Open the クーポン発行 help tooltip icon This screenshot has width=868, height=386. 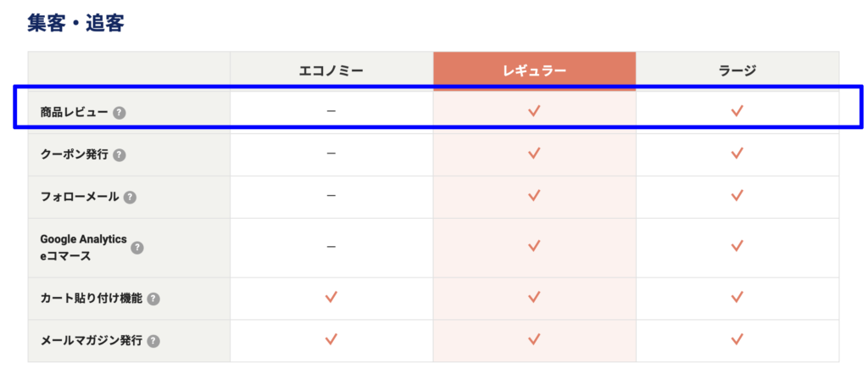(x=119, y=155)
